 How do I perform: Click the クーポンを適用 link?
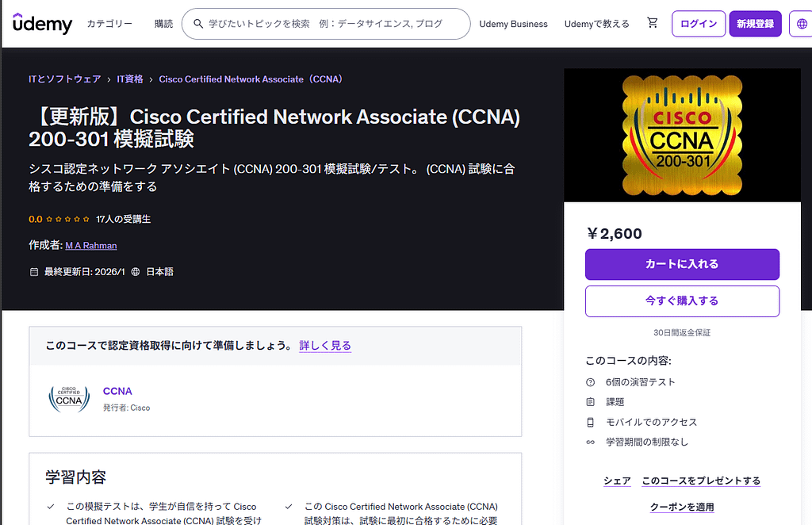tap(682, 507)
